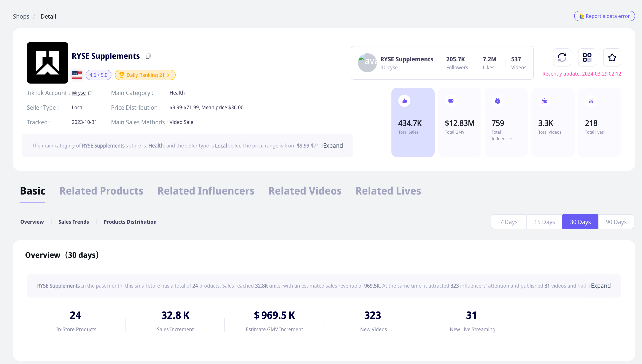This screenshot has width=642, height=364.
Task: Click the tracked date 2023-10-31
Action: (x=84, y=122)
